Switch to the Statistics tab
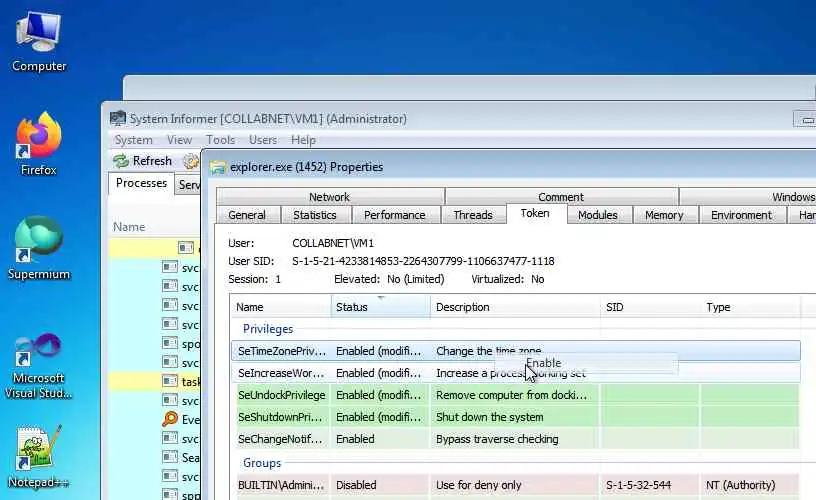The width and height of the screenshot is (816, 500). pos(315,215)
